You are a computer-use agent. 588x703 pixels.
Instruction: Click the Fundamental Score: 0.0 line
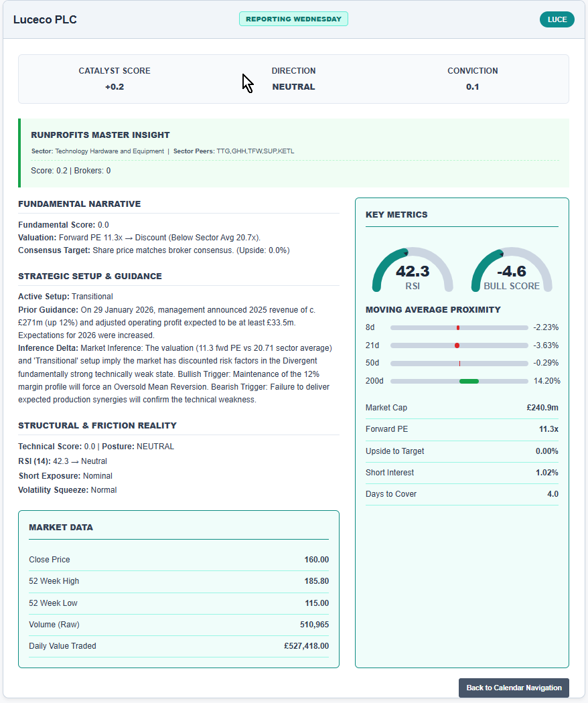point(63,225)
